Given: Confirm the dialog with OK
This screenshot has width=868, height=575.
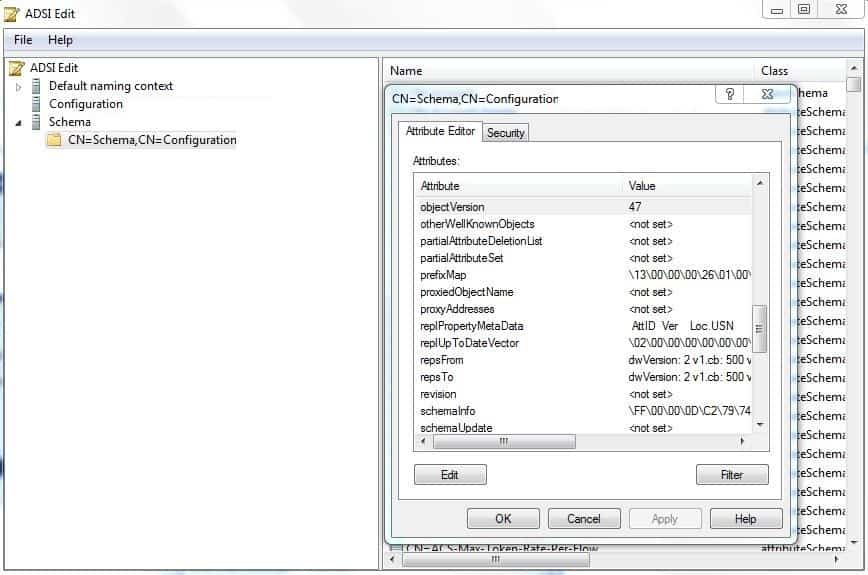Looking at the screenshot, I should [503, 519].
